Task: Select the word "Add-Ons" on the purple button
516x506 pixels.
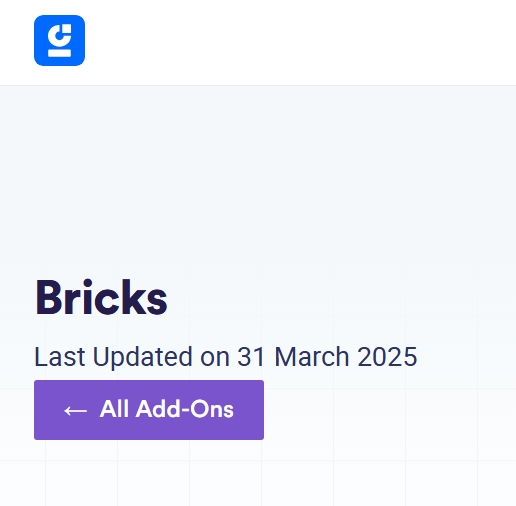Action: tap(184, 409)
